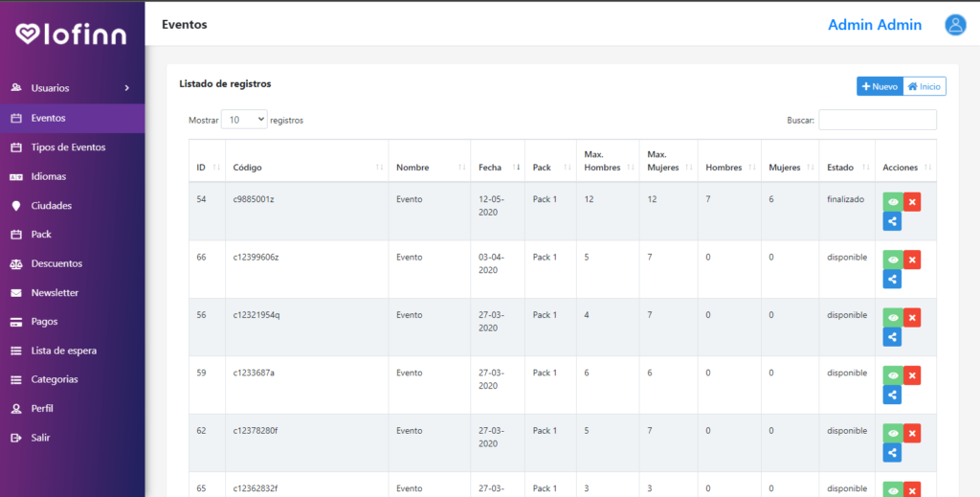View event c1233687a with eye button
This screenshot has width=980, height=497.
coord(893,375)
